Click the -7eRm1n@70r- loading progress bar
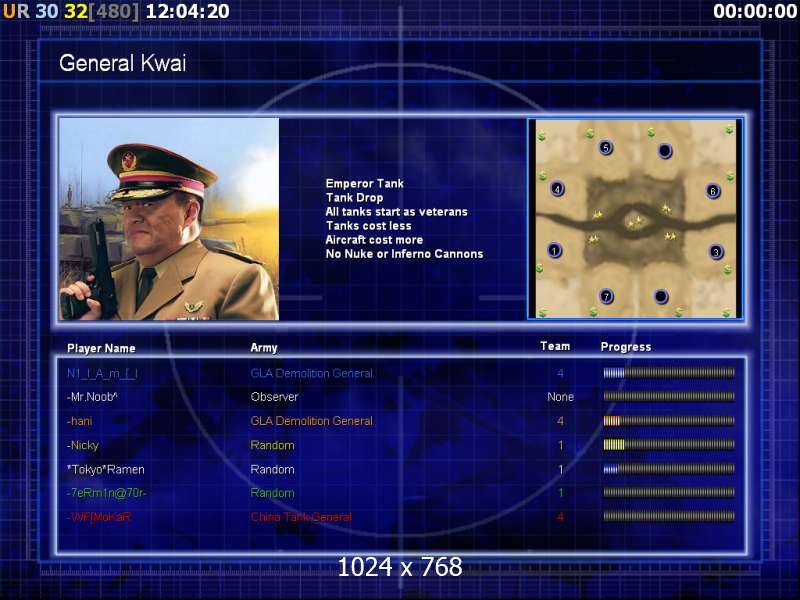This screenshot has height=600, width=800. (x=669, y=493)
